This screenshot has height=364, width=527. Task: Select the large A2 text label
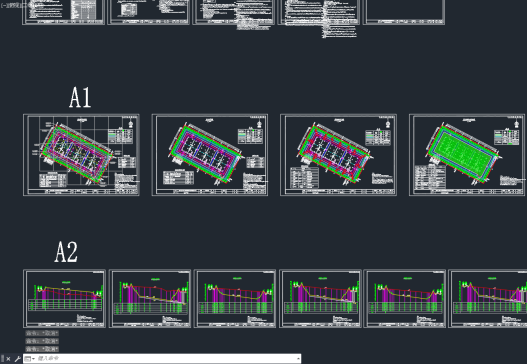66,252
